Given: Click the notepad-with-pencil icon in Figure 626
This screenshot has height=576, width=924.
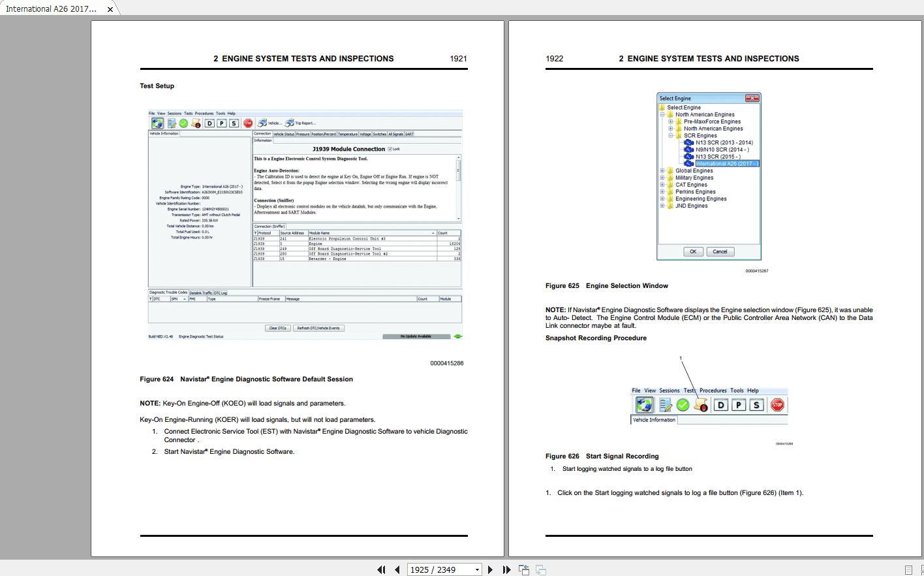Looking at the screenshot, I should click(665, 405).
